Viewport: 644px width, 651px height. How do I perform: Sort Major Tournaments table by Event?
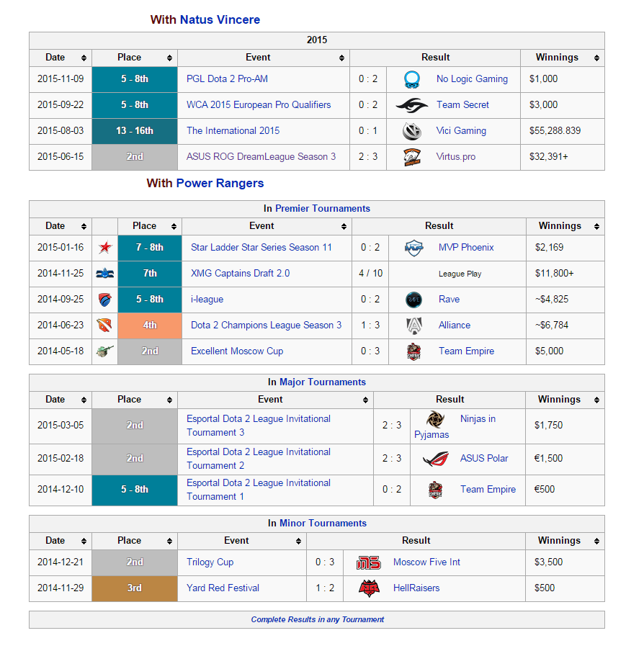(365, 400)
